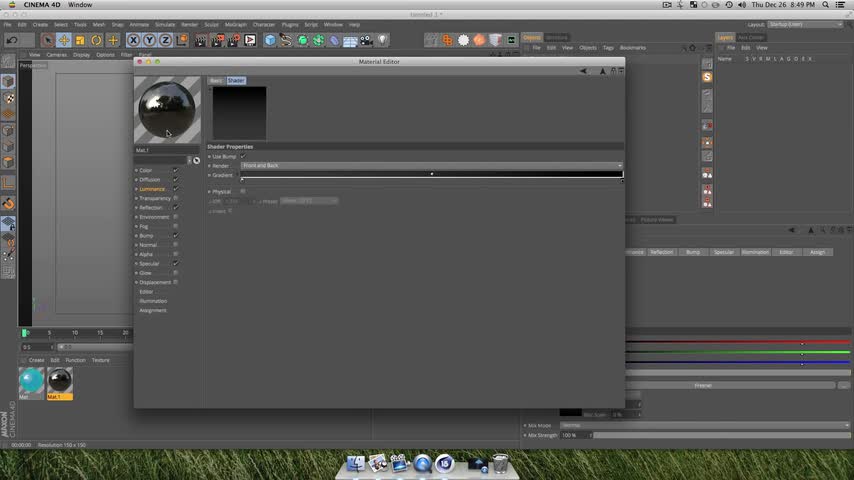Activate the Scale tool

[80, 40]
